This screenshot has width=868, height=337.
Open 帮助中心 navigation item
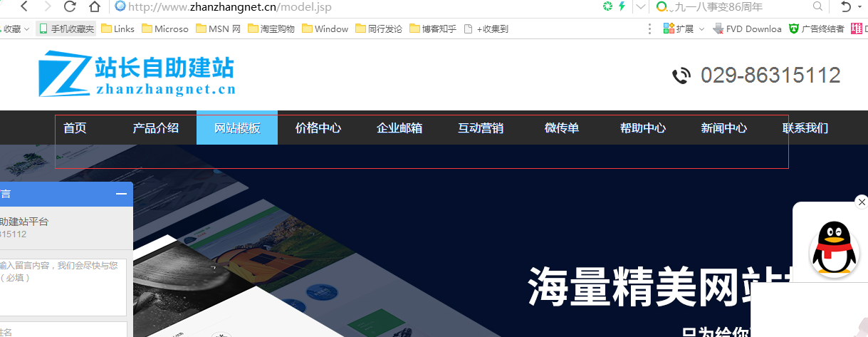pos(643,128)
